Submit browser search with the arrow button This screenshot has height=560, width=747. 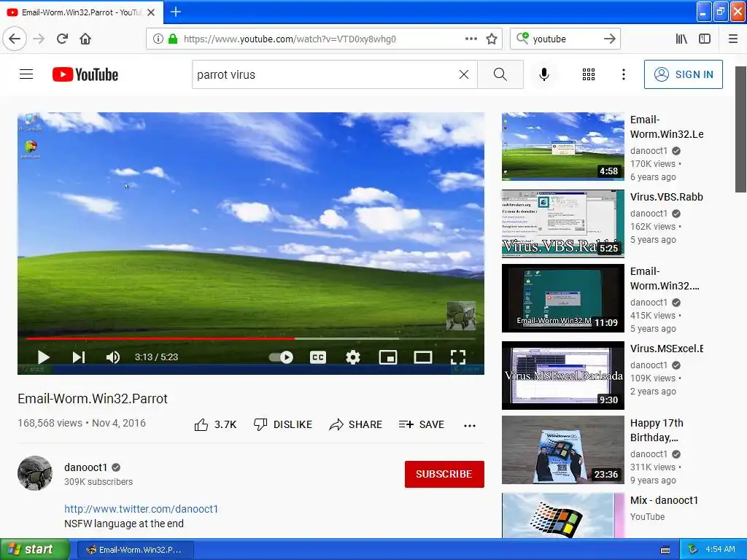tap(609, 39)
